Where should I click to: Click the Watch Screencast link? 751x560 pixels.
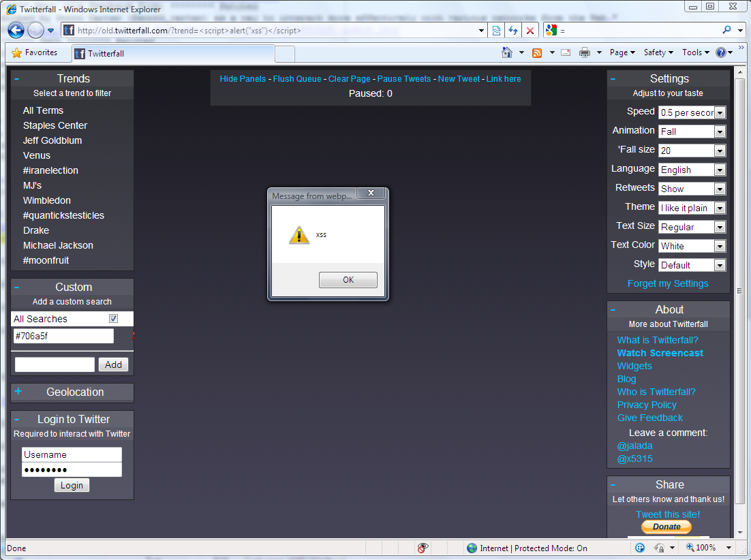click(x=660, y=353)
